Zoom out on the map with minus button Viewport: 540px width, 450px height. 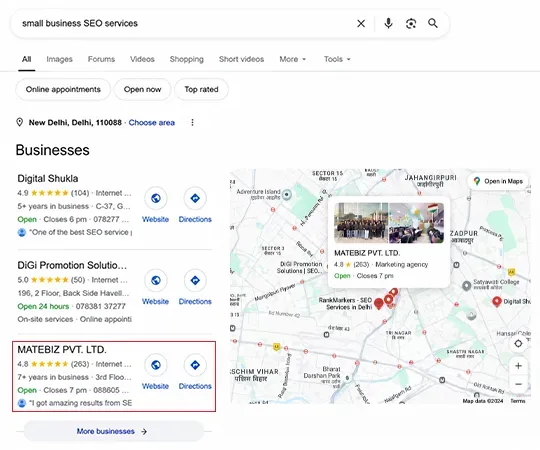518,384
